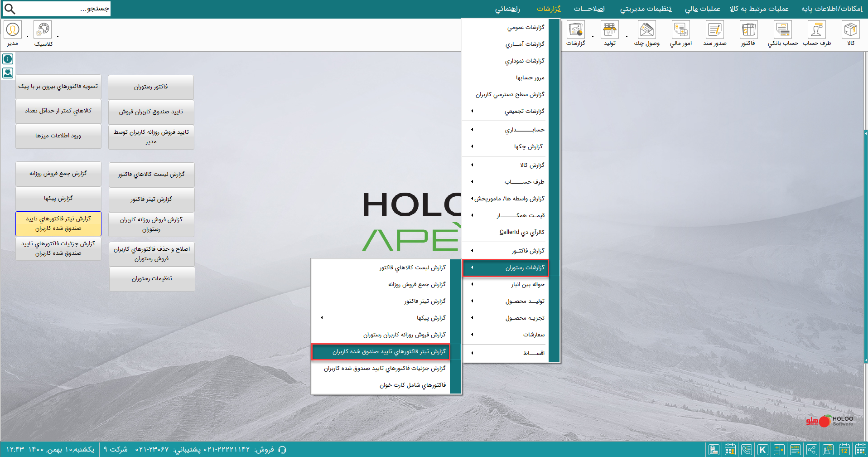868x457 pixels.
Task: Click the K status bar icon
Action: click(x=763, y=450)
